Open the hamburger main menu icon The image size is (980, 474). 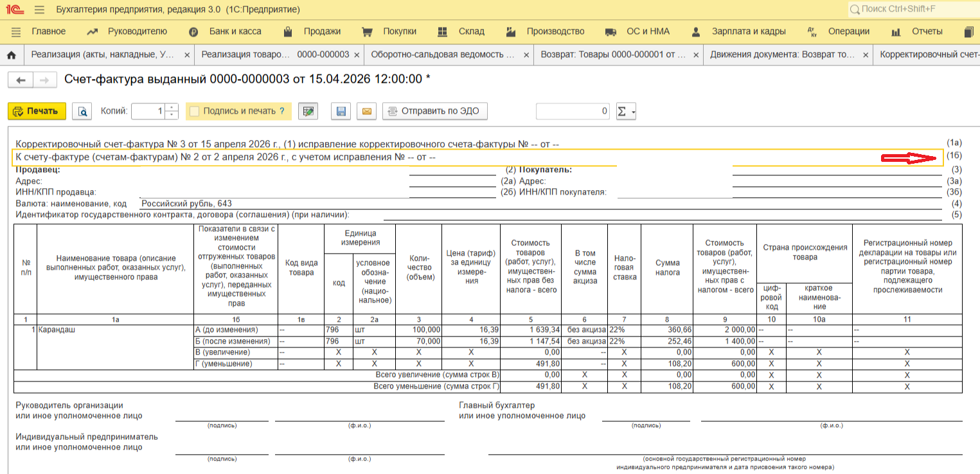pyautogui.click(x=39, y=10)
